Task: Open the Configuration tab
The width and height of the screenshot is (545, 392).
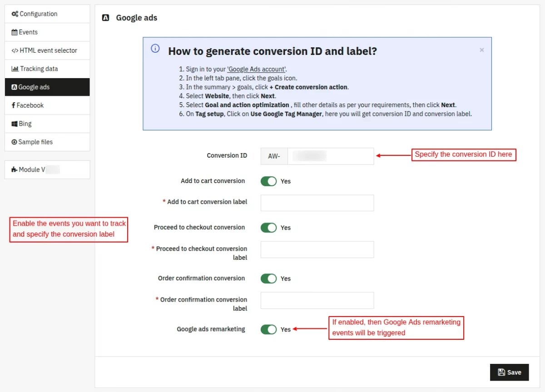Action: pos(47,14)
